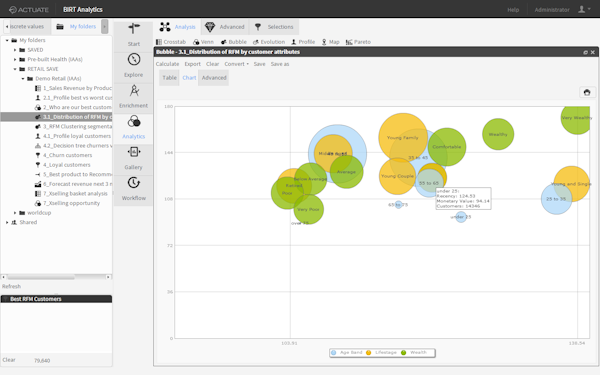The image size is (600, 375).
Task: Switch to the Selections tab
Action: 274,27
